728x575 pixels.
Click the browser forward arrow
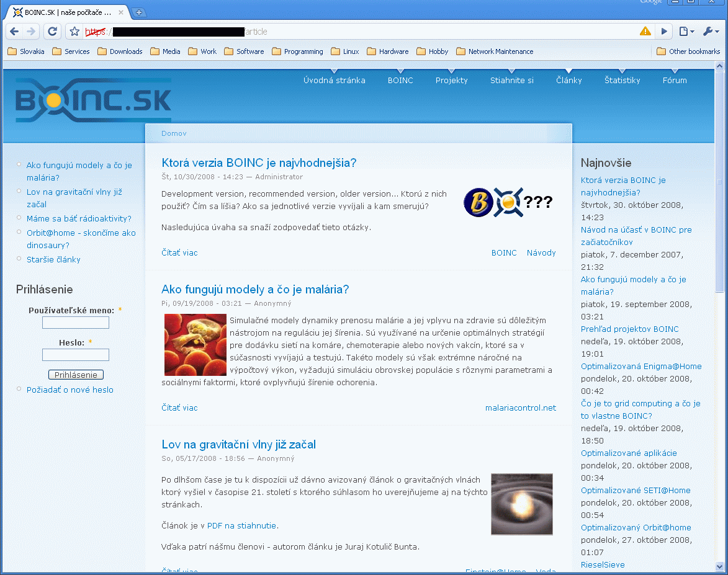[31, 32]
